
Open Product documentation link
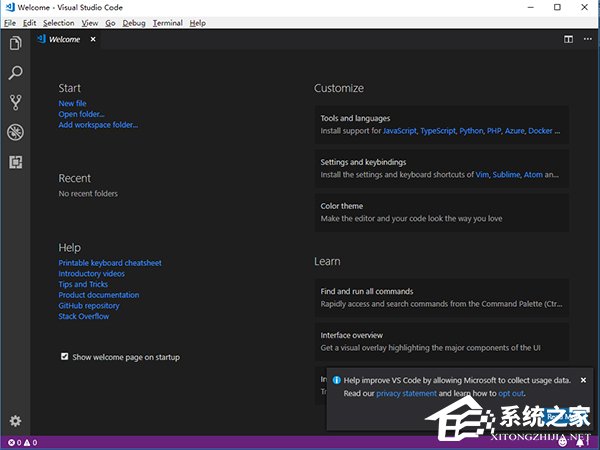(x=99, y=295)
